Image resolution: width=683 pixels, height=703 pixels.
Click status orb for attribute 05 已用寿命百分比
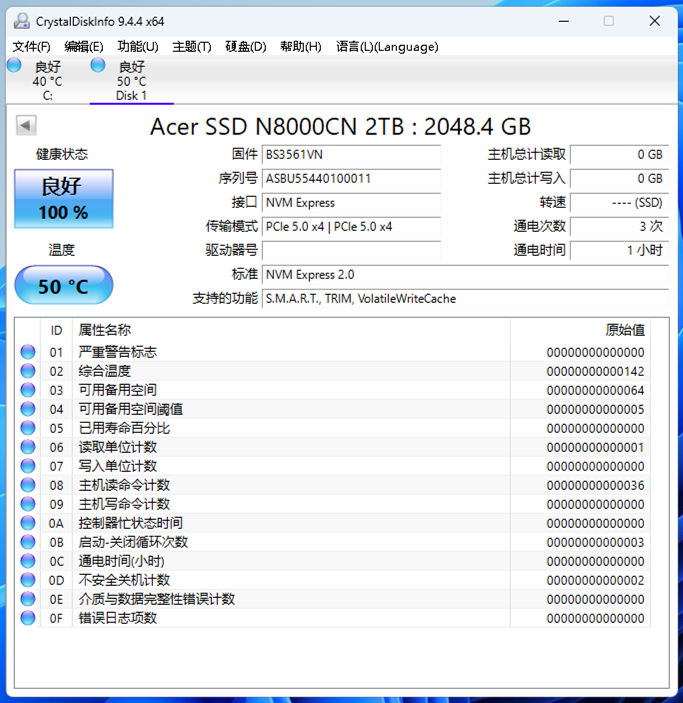tap(28, 428)
